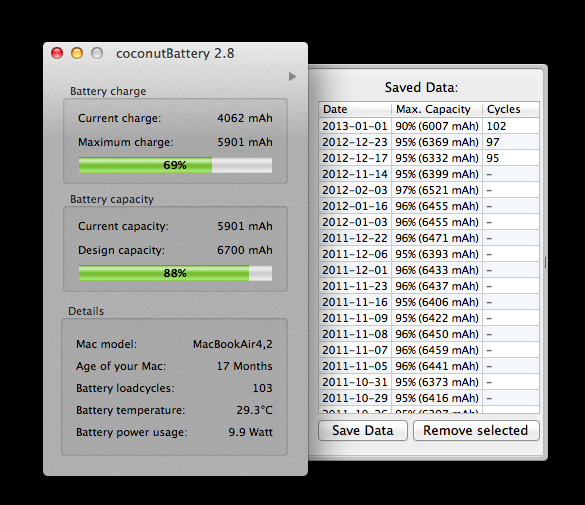
Task: Select the 2012-02-03 saved data row
Action: (x=429, y=190)
